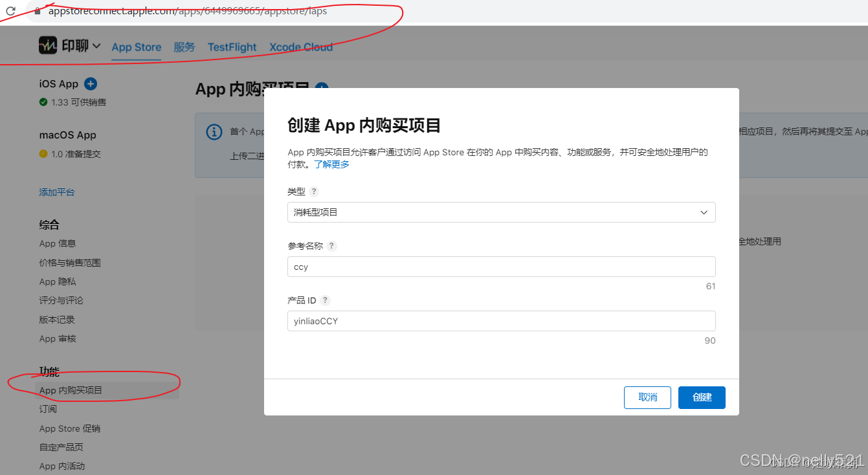The height and width of the screenshot is (475, 868).
Task: Open the 类型 dropdown showing 消耗型项目
Action: click(501, 212)
